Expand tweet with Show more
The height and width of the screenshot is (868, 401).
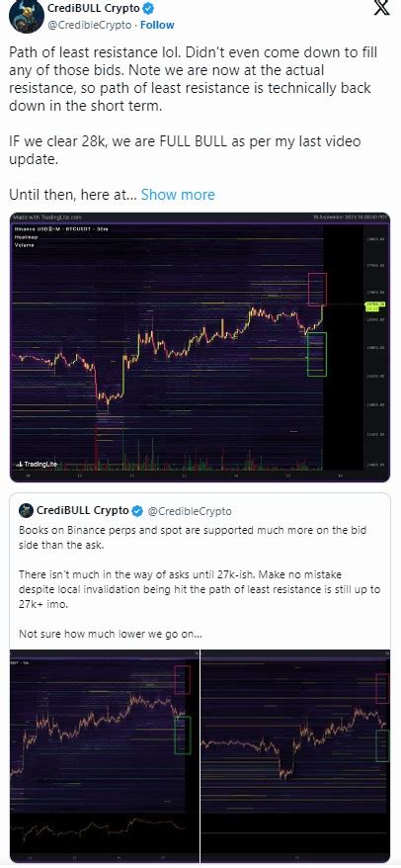(x=178, y=195)
